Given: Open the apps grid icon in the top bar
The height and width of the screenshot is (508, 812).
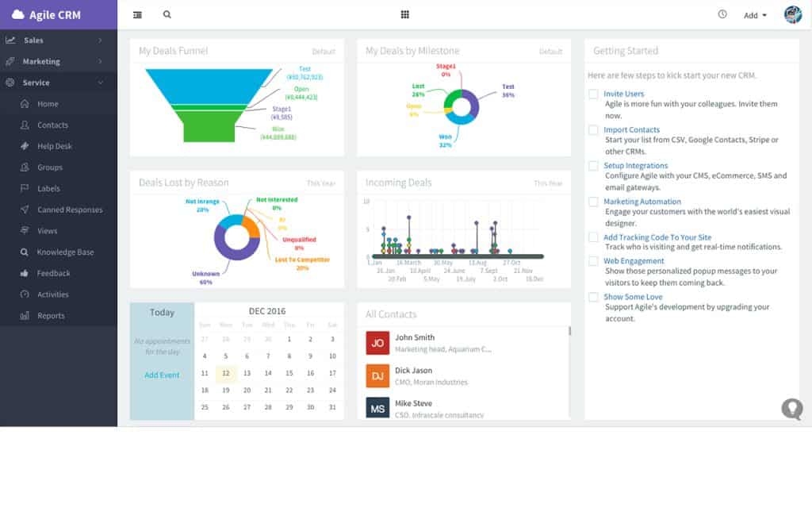Looking at the screenshot, I should point(405,14).
